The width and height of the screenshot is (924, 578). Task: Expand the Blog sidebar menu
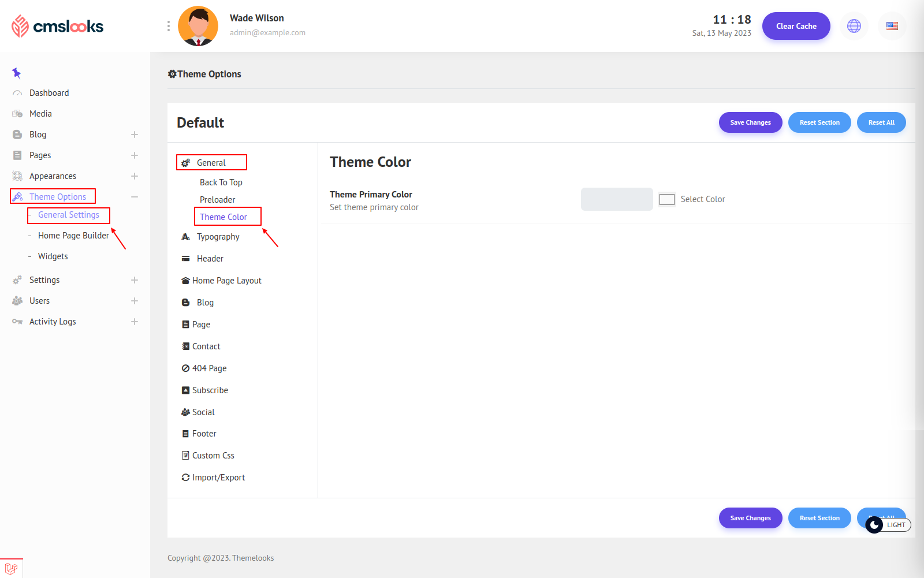(x=135, y=135)
